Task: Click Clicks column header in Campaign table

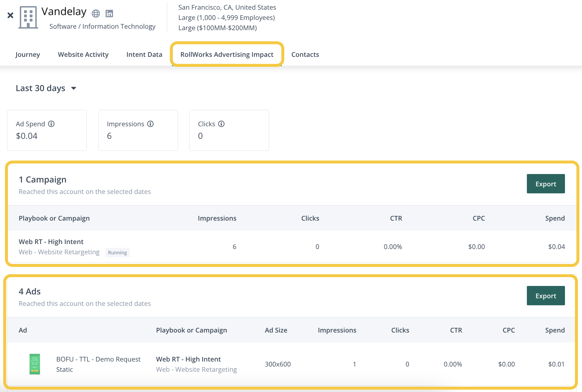Action: click(310, 218)
